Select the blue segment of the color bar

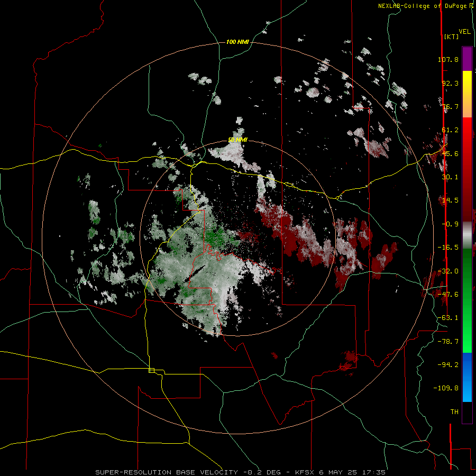(x=467, y=377)
